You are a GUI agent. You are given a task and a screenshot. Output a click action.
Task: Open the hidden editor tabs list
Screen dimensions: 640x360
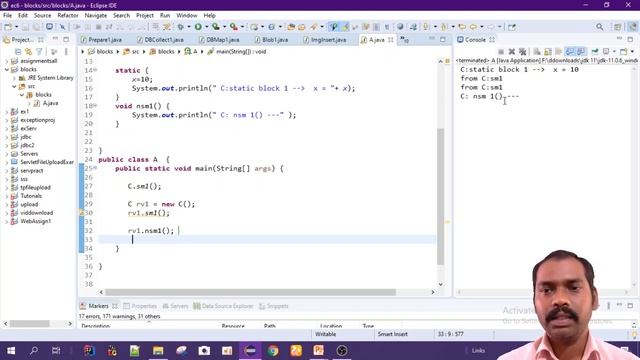[x=404, y=40]
